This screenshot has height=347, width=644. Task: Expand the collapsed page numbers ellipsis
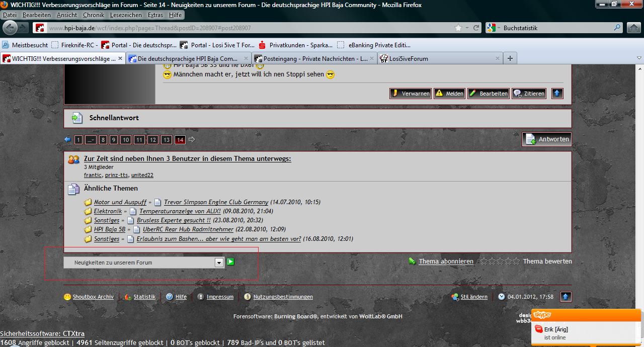click(x=91, y=140)
